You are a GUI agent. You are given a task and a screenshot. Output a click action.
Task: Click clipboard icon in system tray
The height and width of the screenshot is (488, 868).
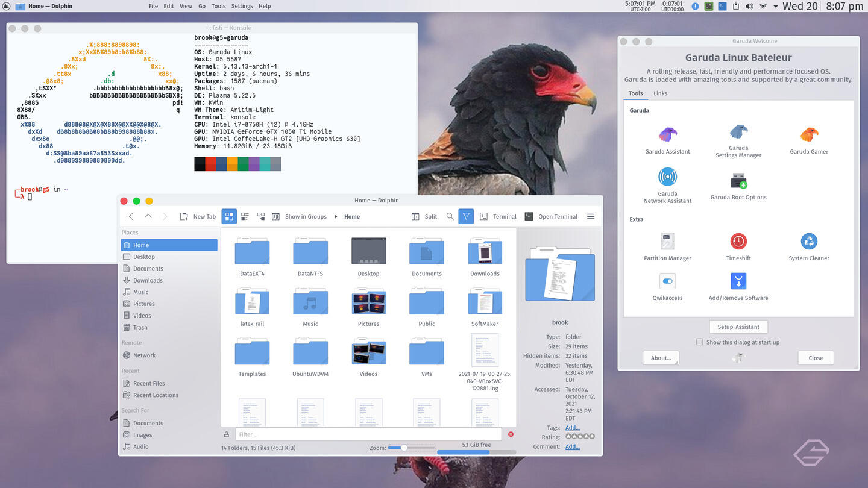736,6
